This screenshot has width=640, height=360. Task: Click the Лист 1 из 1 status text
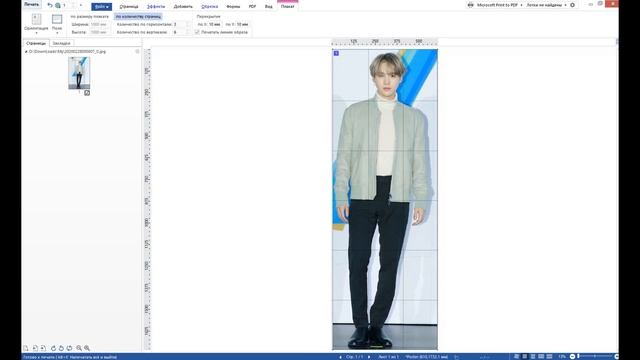click(x=388, y=357)
